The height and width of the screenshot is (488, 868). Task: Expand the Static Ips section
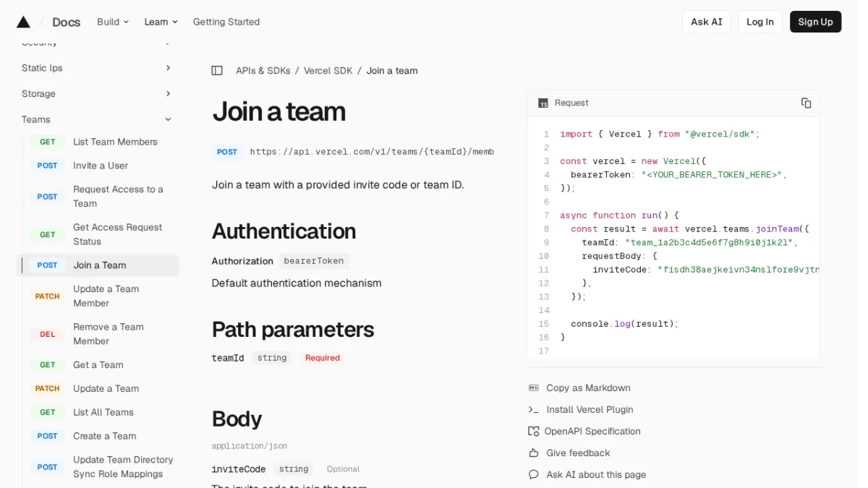click(98, 68)
